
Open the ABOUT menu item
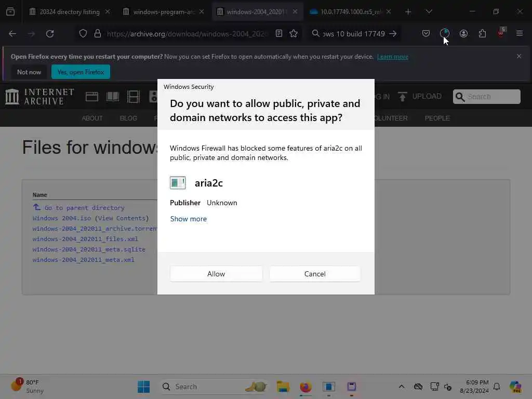click(x=92, y=118)
